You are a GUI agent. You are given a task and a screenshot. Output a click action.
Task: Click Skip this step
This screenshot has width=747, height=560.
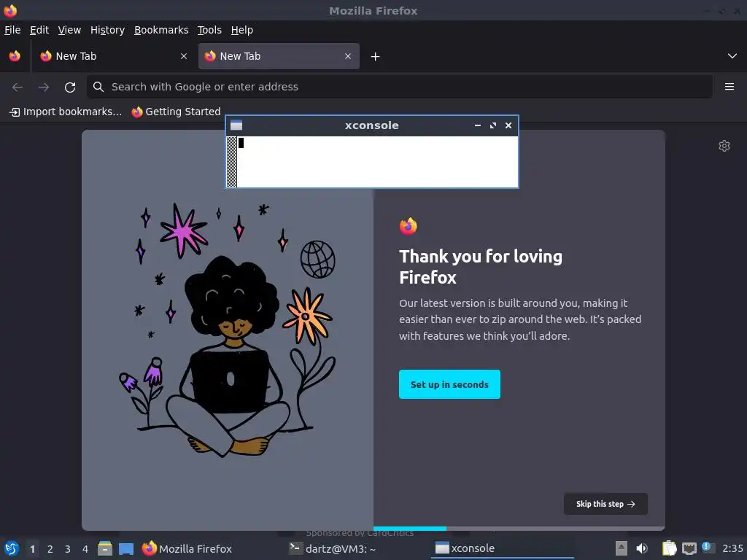click(605, 504)
